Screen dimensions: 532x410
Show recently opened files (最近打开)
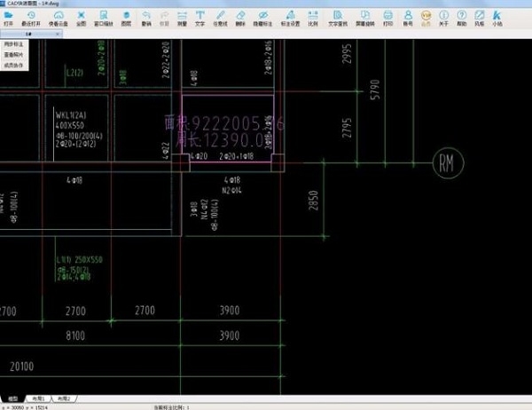coord(31,19)
